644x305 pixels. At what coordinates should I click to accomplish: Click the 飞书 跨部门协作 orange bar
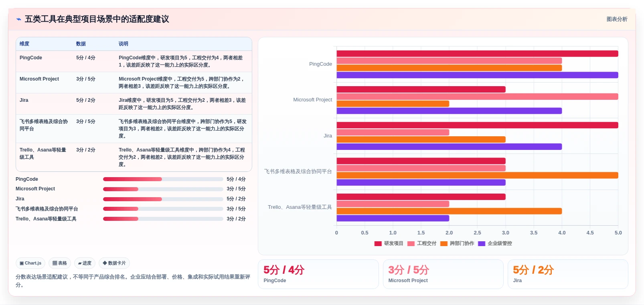[x=477, y=175]
